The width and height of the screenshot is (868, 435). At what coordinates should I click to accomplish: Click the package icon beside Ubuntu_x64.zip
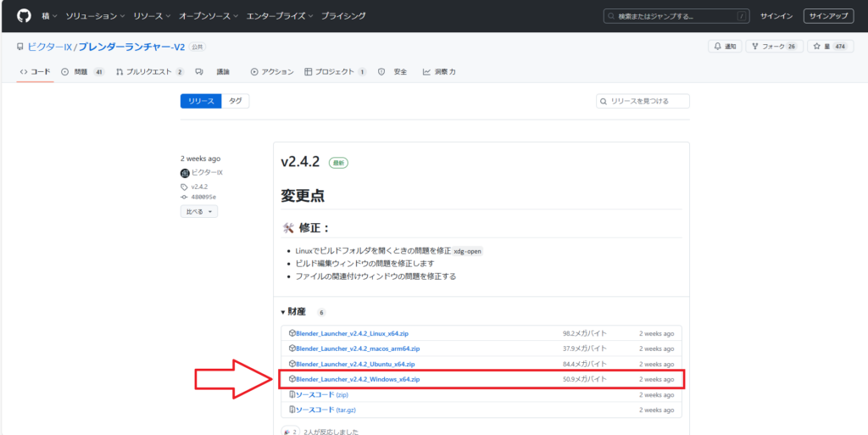coord(292,364)
